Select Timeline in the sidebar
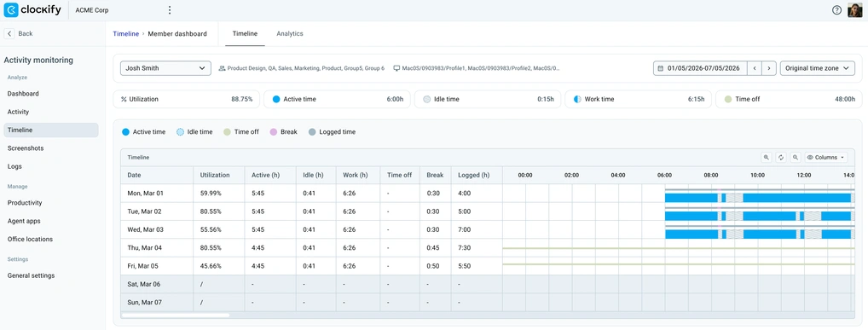Viewport: 868px width, 330px height. coord(51,130)
